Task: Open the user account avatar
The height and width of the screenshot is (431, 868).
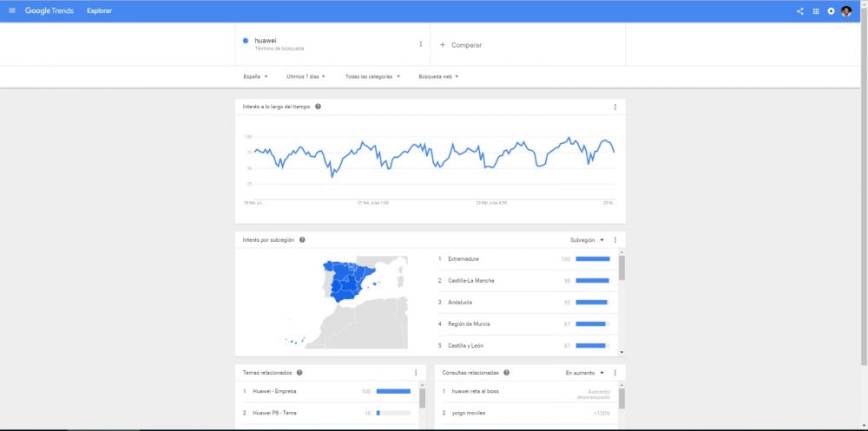Action: (x=846, y=11)
